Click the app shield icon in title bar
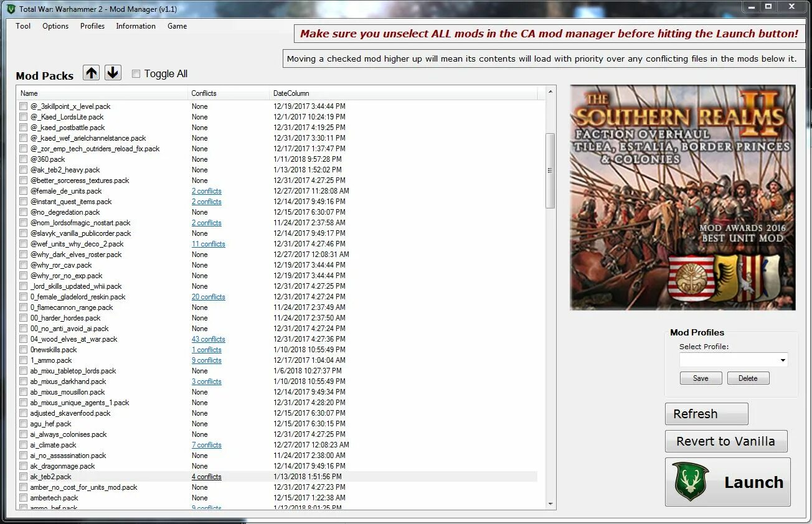The width and height of the screenshot is (812, 524). pyautogui.click(x=11, y=9)
